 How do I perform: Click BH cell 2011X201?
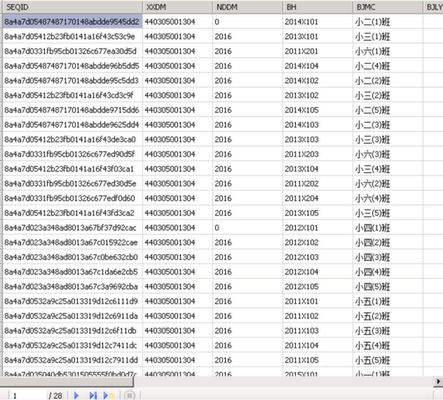[x=318, y=51]
